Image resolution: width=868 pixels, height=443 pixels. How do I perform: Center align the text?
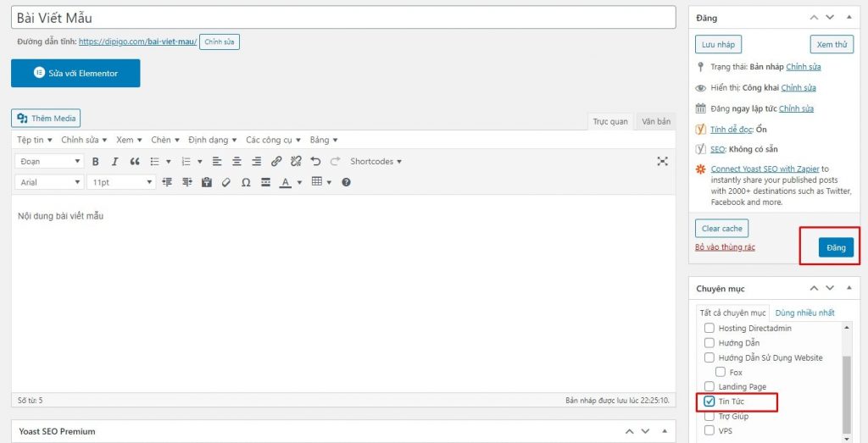click(236, 161)
